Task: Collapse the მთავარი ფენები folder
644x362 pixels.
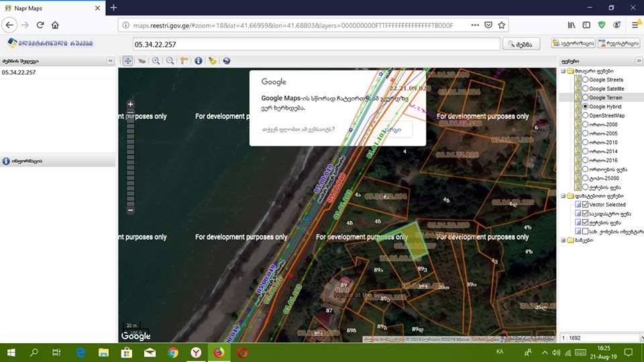Action: (563, 71)
